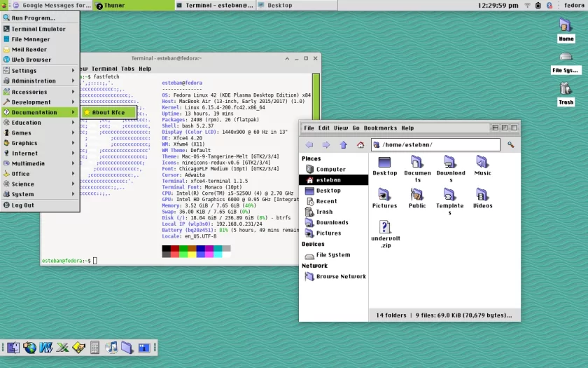Select Browse Network in the Thunar sidebar
This screenshot has height=368, width=588.
333,276
